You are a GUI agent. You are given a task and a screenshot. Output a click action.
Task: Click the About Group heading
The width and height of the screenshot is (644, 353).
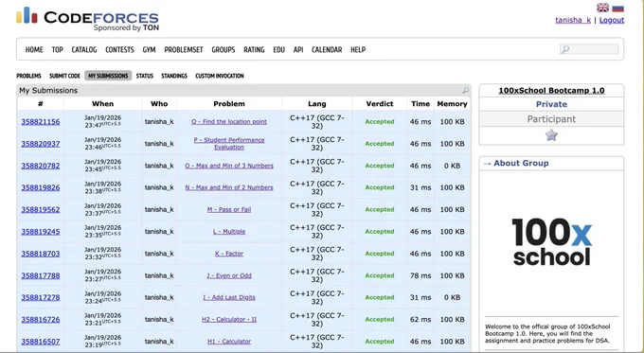[x=521, y=163]
